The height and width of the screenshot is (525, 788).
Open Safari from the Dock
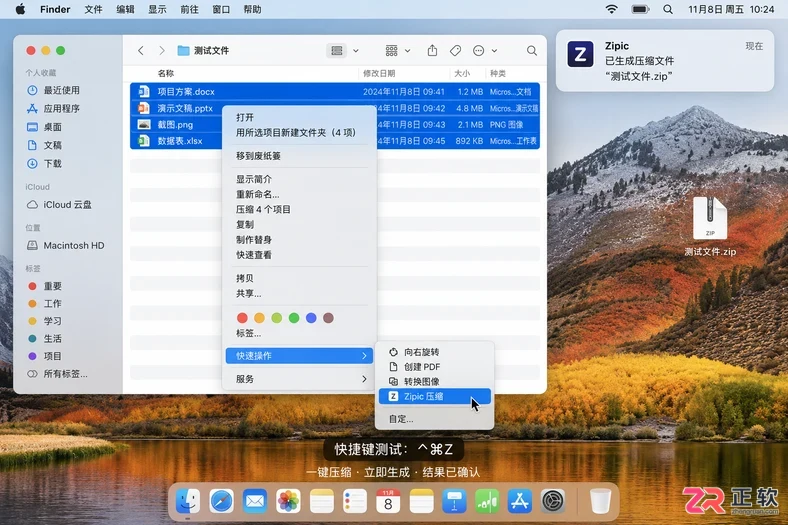(x=221, y=501)
